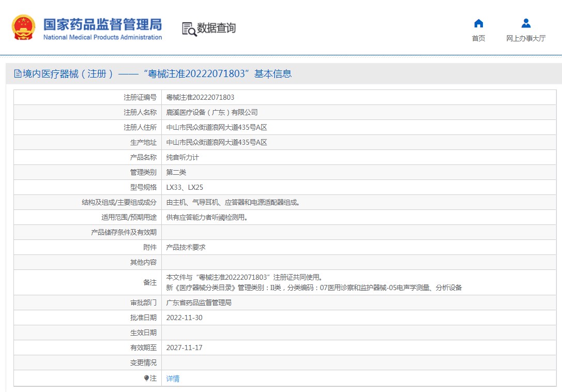
Task: Click the home house icon
Action: pos(478,23)
